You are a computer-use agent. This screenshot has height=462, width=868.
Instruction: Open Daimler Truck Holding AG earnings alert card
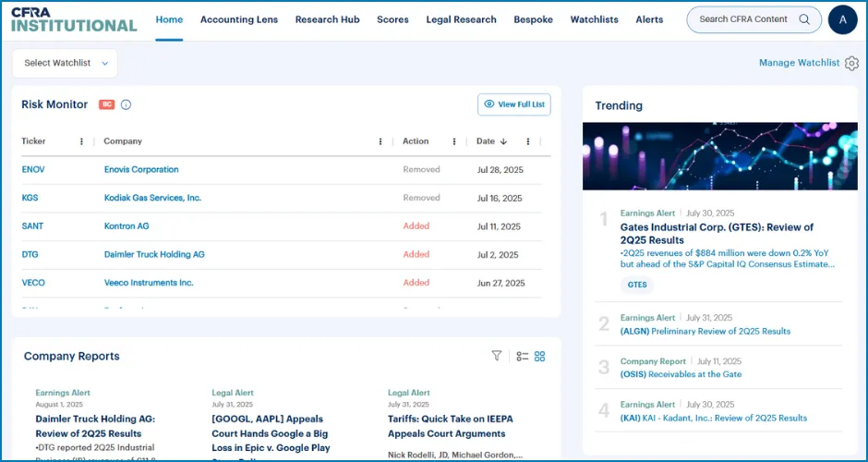(95, 426)
